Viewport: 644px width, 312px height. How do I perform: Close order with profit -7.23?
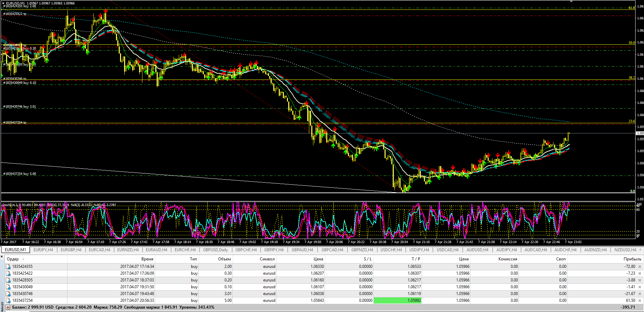coord(640,273)
